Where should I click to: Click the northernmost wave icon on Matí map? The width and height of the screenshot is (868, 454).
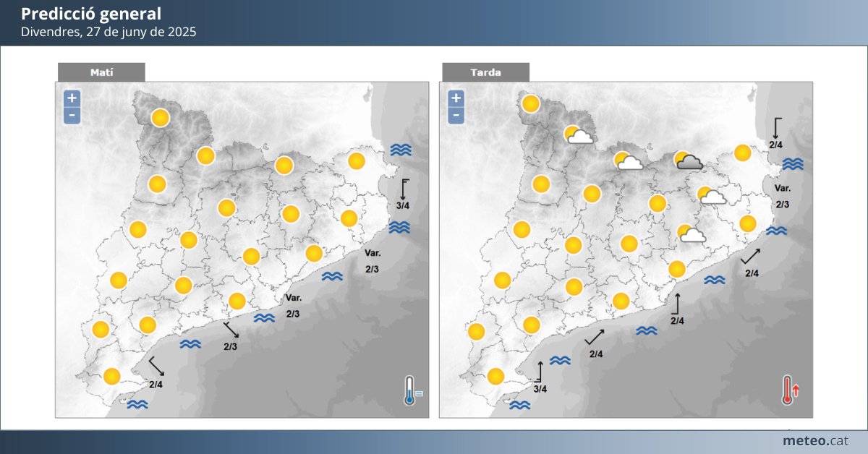coord(401,150)
